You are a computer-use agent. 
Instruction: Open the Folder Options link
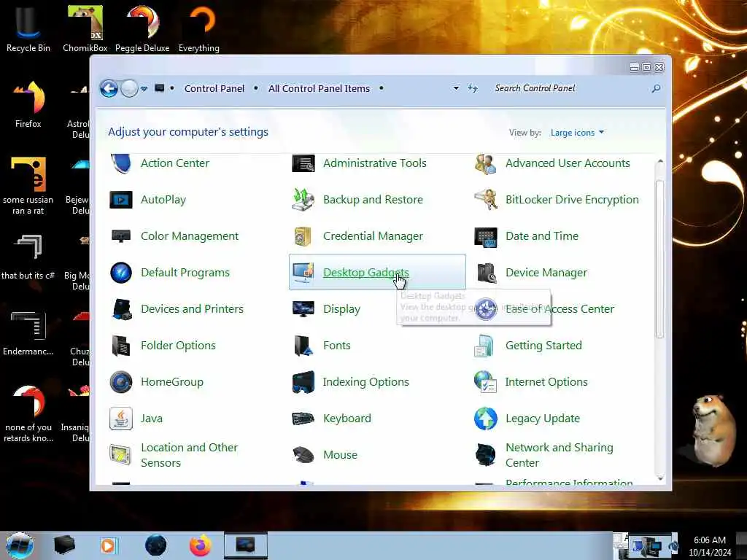pyautogui.click(x=178, y=346)
